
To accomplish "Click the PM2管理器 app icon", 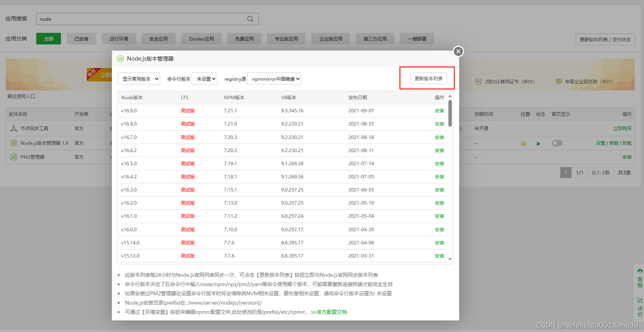I will click(x=14, y=157).
